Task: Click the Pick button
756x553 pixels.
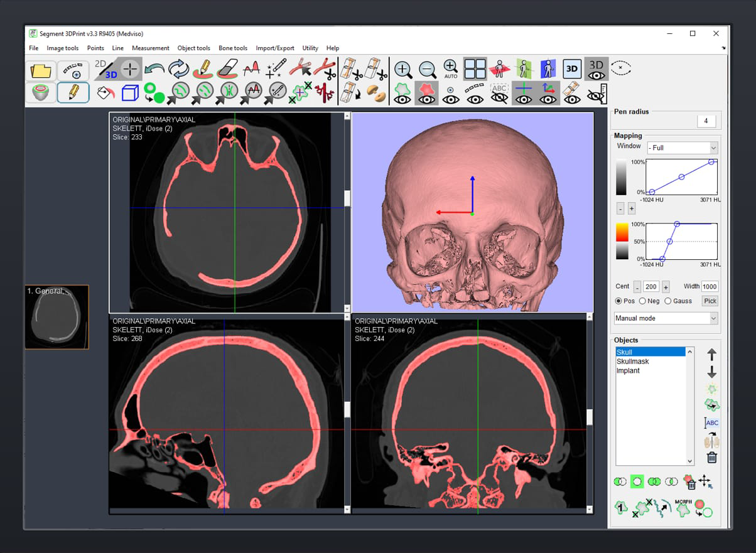Action: click(710, 301)
